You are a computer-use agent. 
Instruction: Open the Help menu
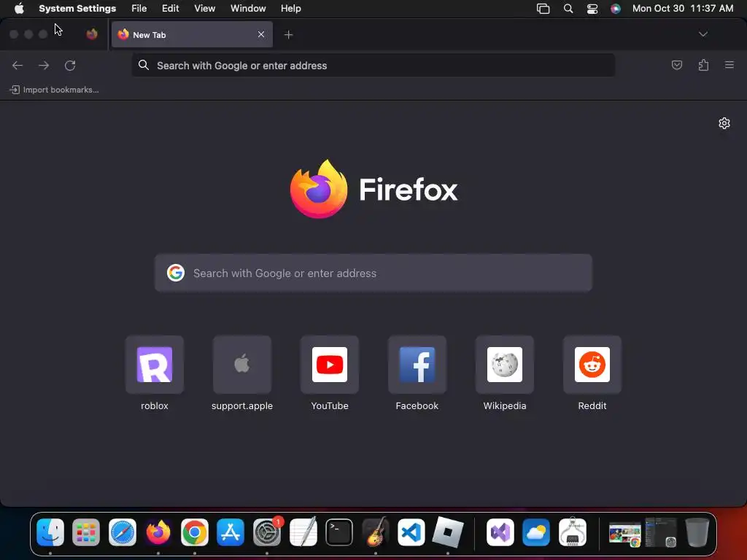pos(290,9)
